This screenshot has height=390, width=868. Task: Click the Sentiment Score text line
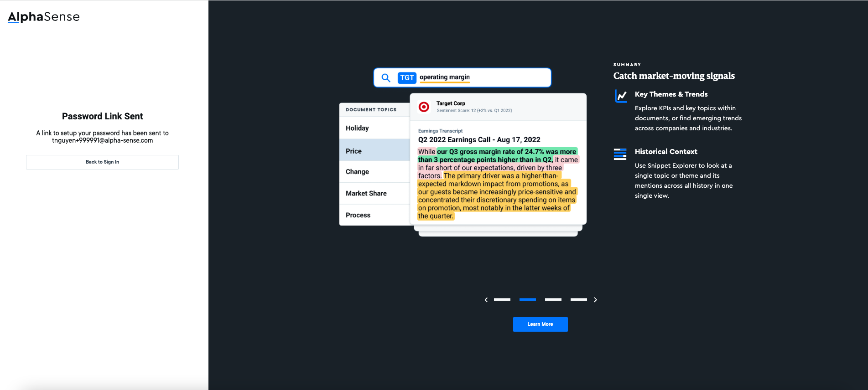pyautogui.click(x=474, y=110)
